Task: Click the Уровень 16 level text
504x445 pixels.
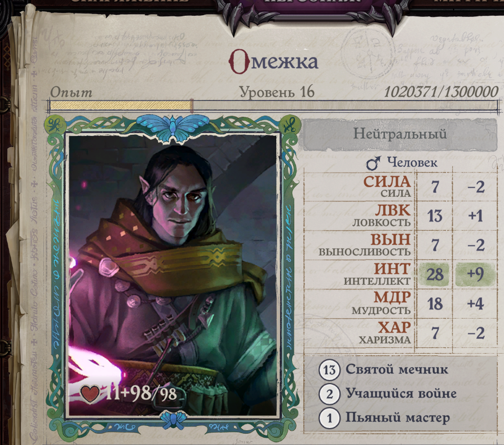Action: [277, 92]
